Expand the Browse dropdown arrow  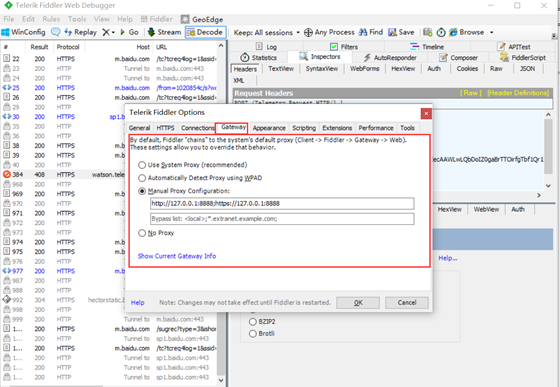[x=491, y=32]
